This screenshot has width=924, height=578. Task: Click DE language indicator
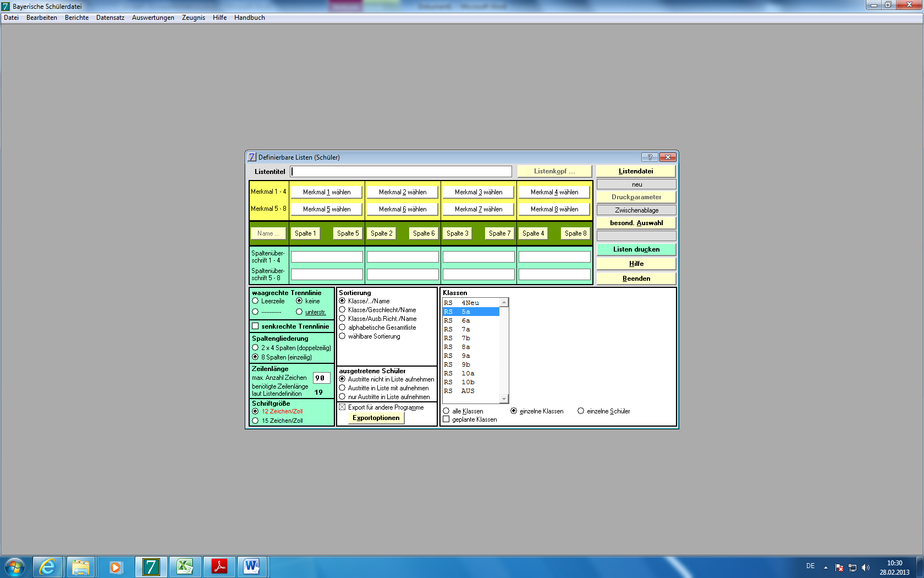coord(810,566)
